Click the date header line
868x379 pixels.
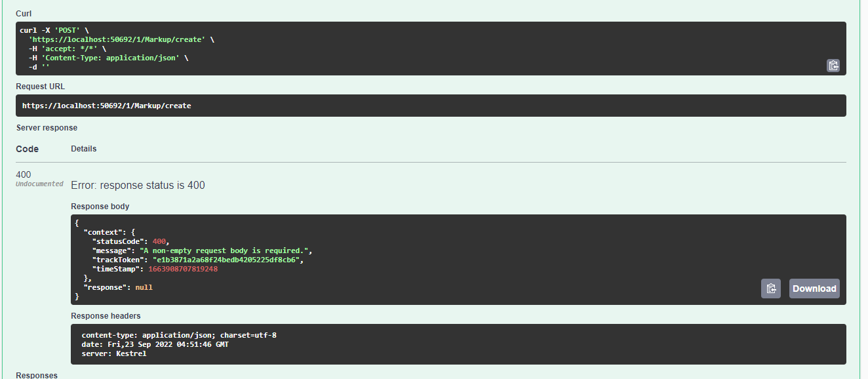click(x=155, y=344)
